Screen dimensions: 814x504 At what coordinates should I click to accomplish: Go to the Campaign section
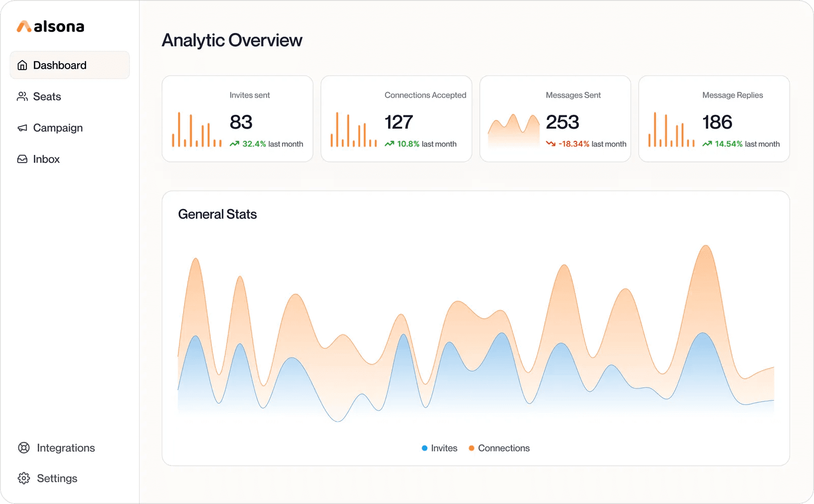pos(57,128)
